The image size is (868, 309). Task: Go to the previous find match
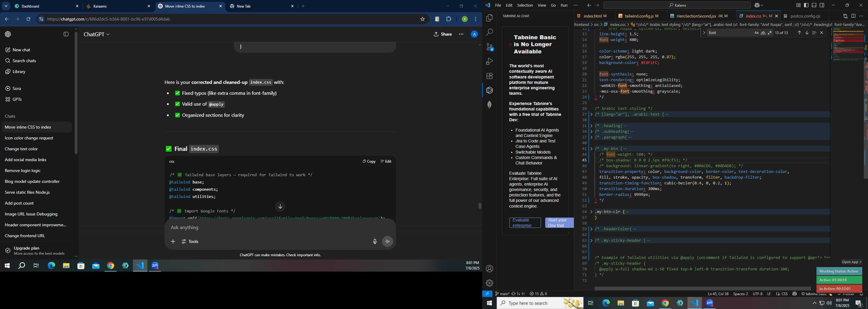(799, 33)
